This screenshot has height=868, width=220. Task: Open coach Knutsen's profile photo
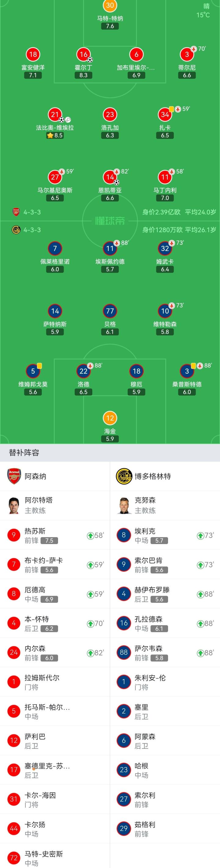(123, 505)
